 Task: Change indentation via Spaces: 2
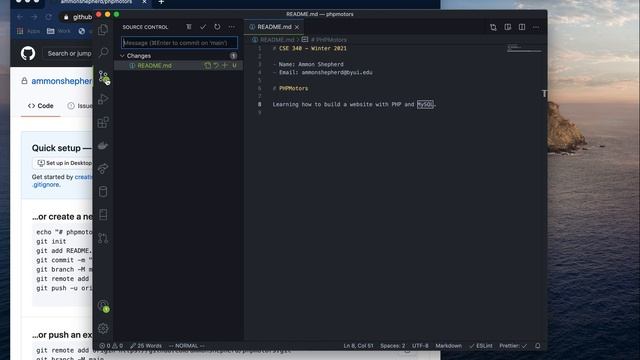(x=393, y=346)
